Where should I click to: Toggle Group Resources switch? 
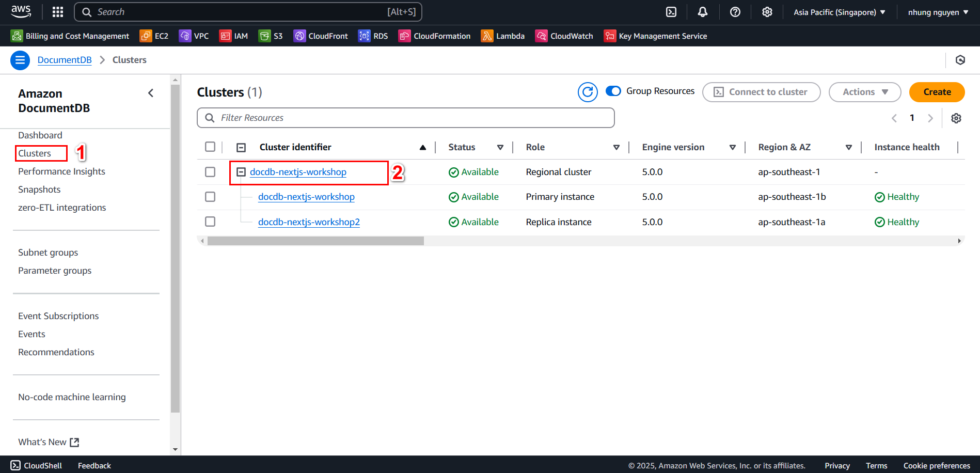coord(613,91)
